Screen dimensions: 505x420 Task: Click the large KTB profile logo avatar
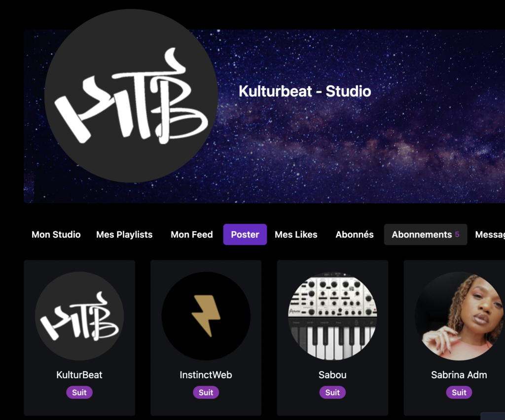(x=131, y=96)
